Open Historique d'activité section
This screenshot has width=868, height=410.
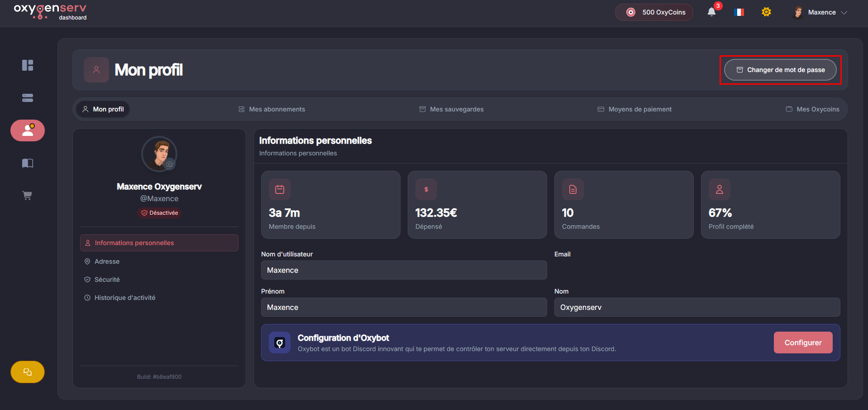[x=124, y=298]
